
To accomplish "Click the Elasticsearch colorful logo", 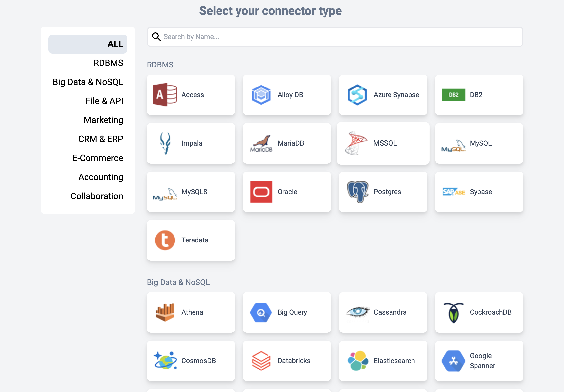I will click(358, 361).
